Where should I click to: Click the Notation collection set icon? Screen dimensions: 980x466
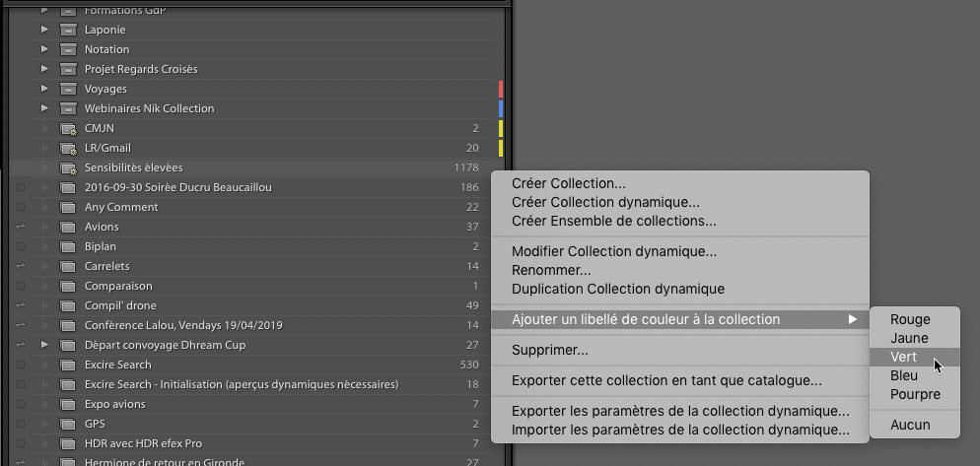(x=67, y=49)
